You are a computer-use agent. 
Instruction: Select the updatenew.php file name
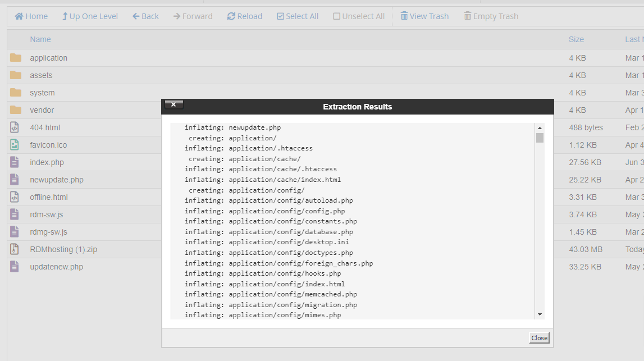56,267
